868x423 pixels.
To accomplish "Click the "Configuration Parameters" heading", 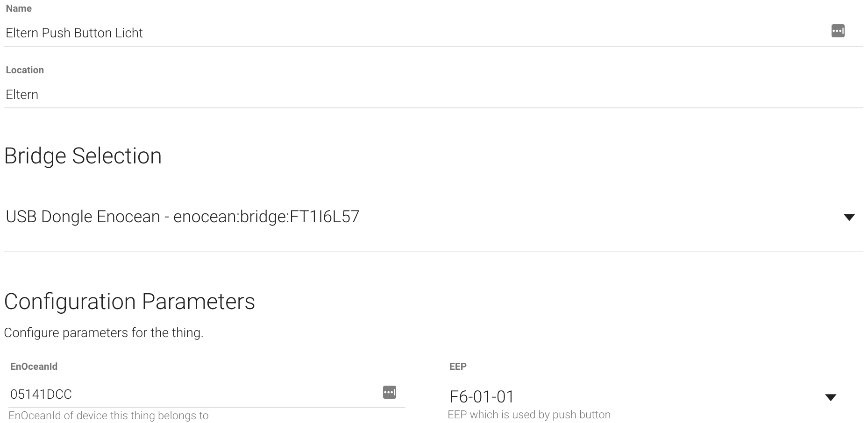I will click(x=129, y=302).
